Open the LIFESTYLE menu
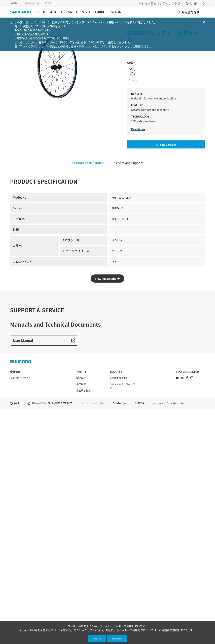Screen dimensions: 215x644 point(83,12)
